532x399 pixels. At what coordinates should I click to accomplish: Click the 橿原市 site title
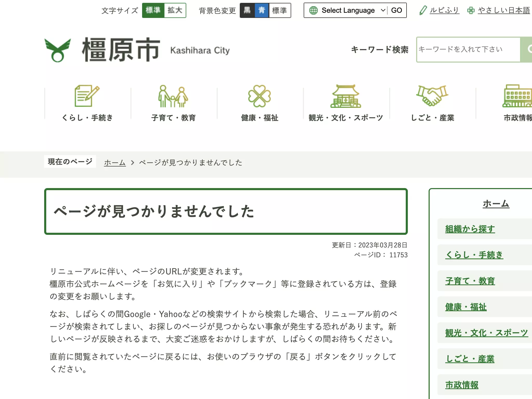(x=121, y=49)
